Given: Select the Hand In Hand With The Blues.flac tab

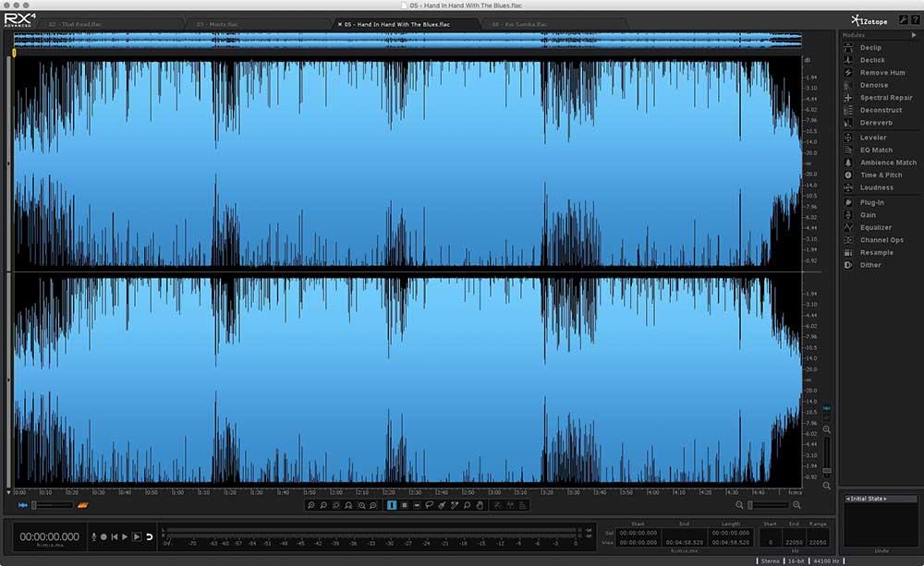Looking at the screenshot, I should (x=397, y=25).
